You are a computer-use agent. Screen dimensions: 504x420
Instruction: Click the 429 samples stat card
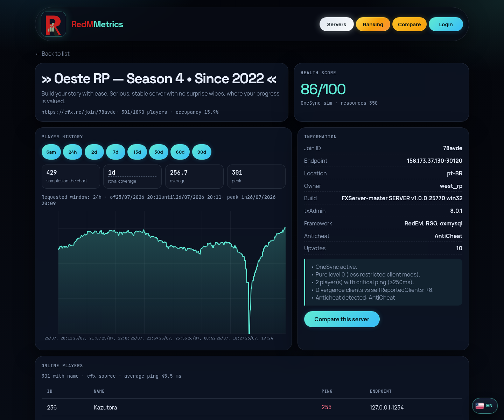click(x=71, y=176)
